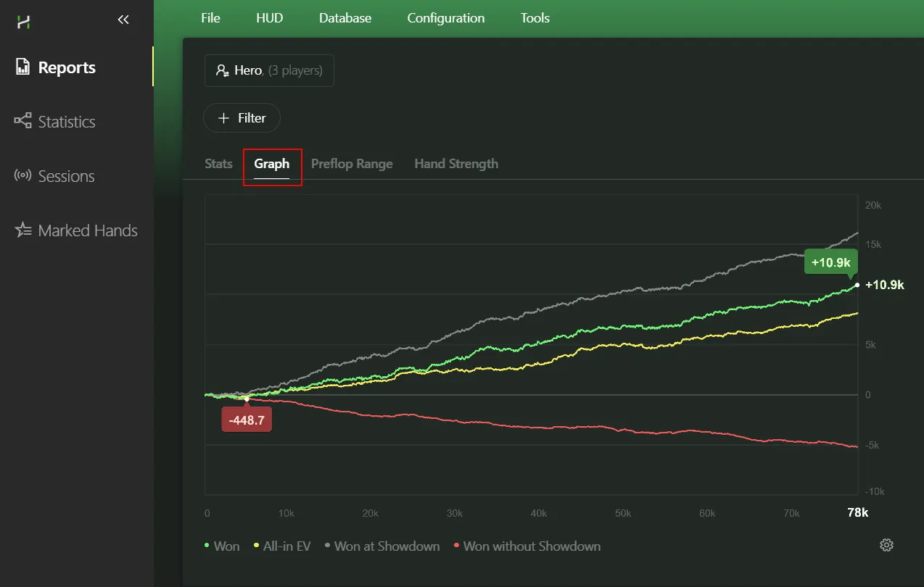Open the Hand Strength tab

[x=456, y=164]
